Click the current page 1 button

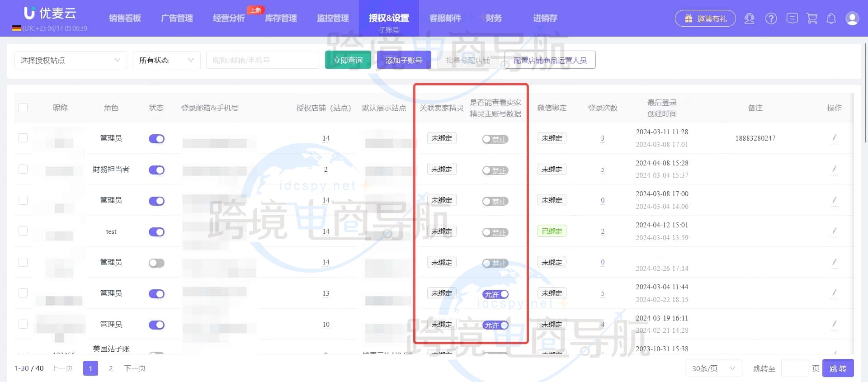pos(90,368)
